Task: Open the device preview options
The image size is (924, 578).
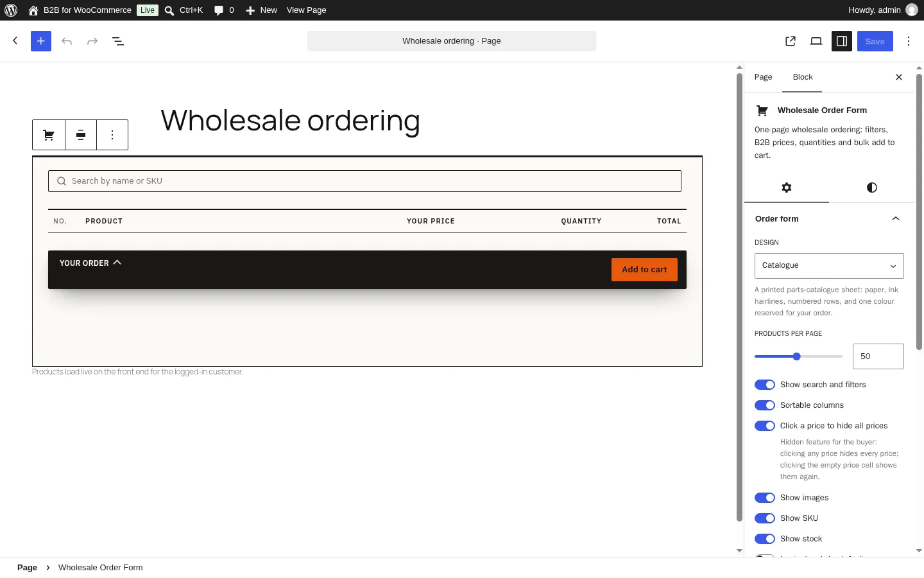Action: pyautogui.click(x=816, y=41)
